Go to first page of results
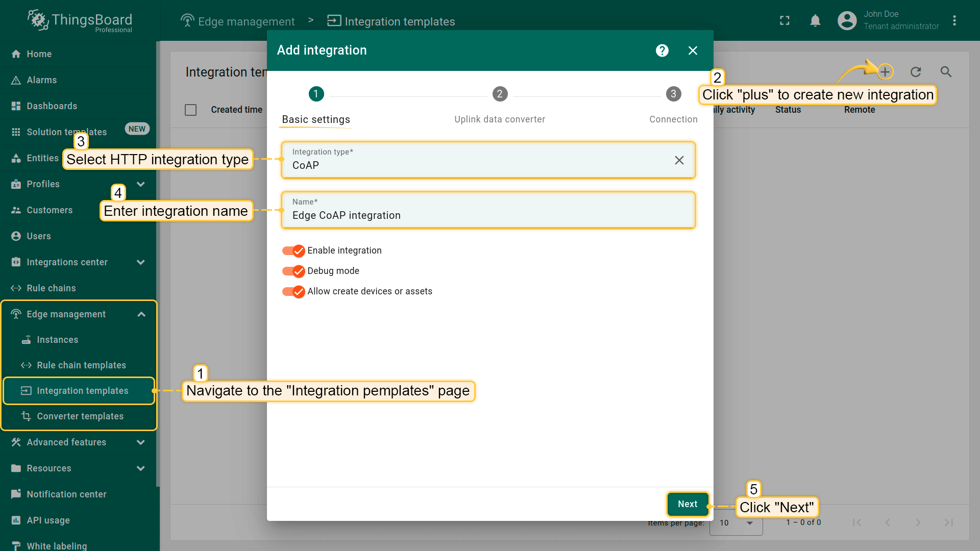This screenshot has width=980, height=551. [x=857, y=522]
